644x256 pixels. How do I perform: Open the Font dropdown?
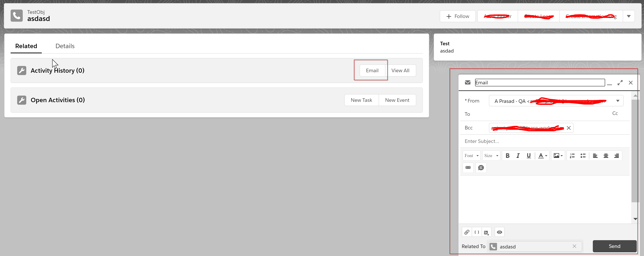click(x=471, y=156)
